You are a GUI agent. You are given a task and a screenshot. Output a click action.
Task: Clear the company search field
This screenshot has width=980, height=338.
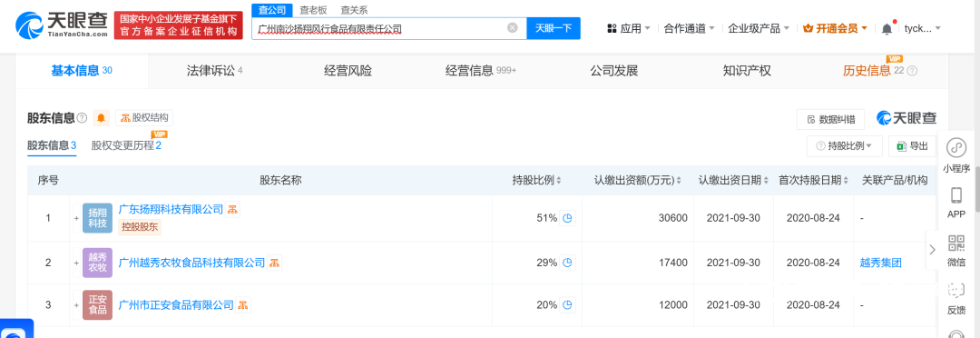click(513, 28)
